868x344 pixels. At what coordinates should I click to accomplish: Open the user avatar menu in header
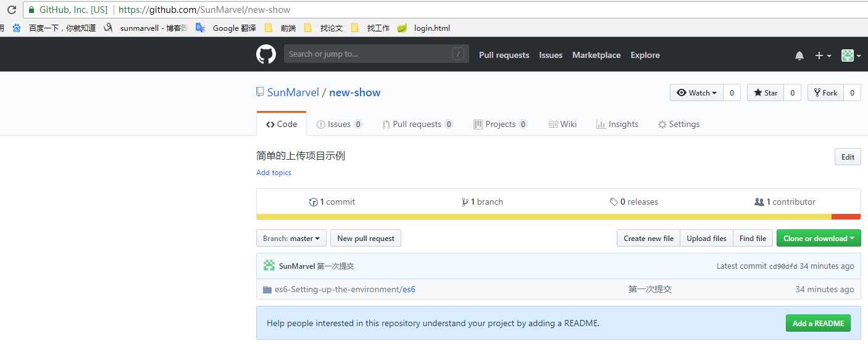[851, 55]
